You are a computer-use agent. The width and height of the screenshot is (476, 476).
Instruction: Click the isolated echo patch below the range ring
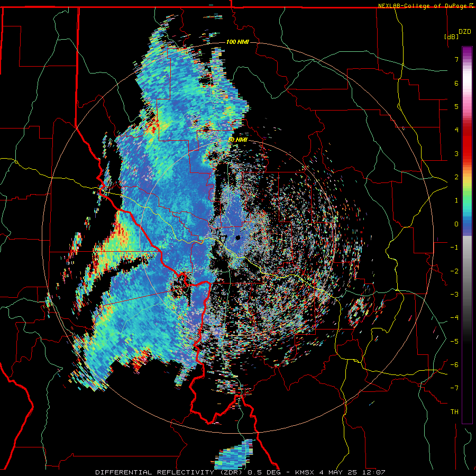(234, 454)
